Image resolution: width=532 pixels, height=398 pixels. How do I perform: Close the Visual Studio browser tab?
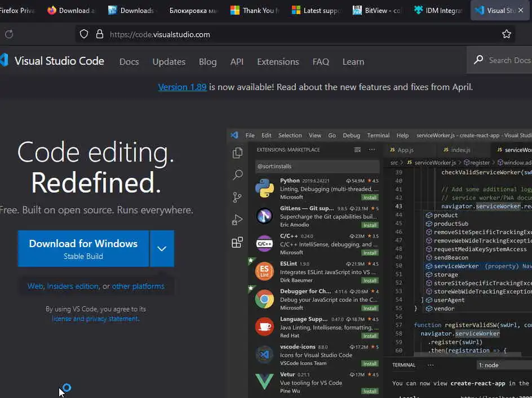[521, 11]
